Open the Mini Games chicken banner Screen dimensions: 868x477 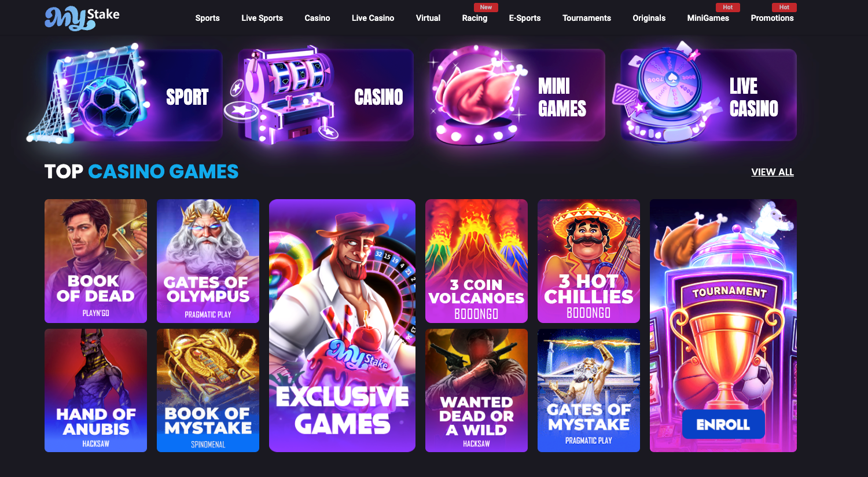coord(517,96)
